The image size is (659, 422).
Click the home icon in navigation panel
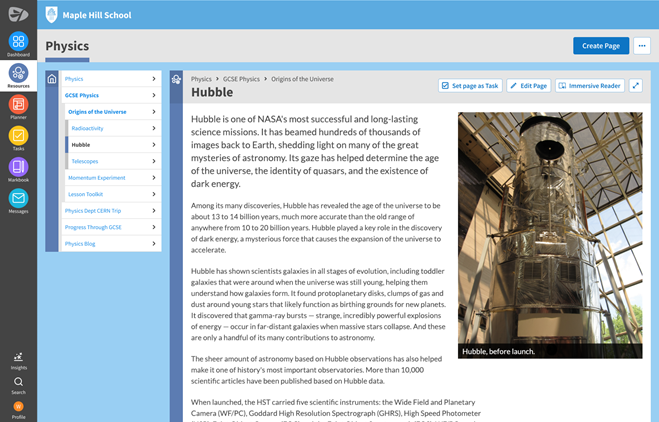pos(52,79)
